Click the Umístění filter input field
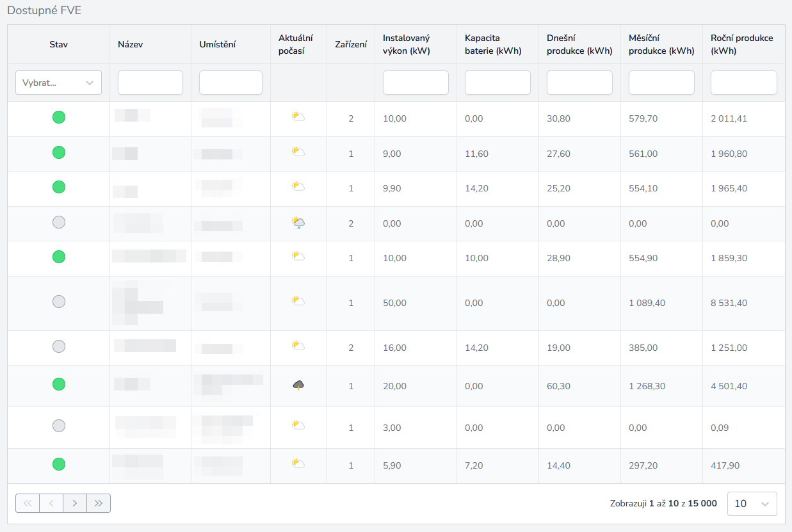 230,83
